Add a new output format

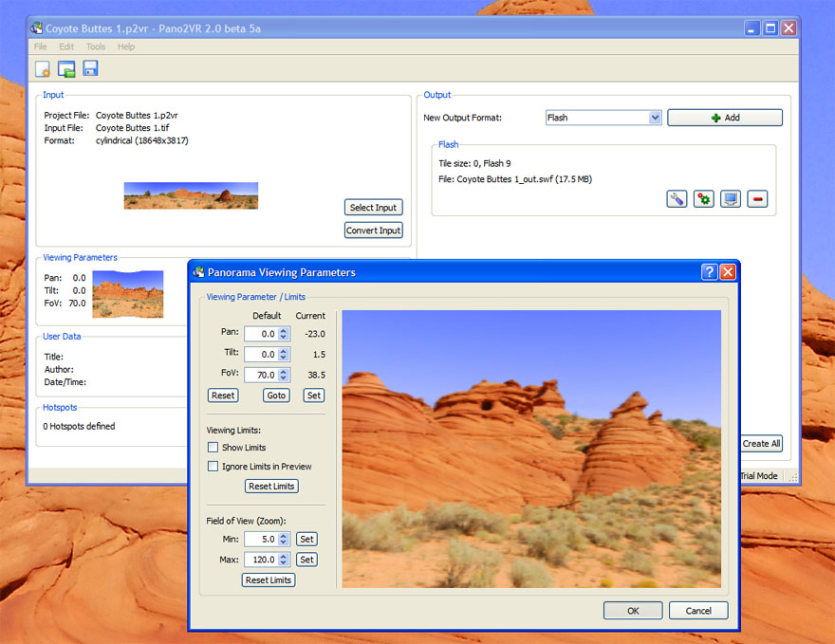pos(725,118)
